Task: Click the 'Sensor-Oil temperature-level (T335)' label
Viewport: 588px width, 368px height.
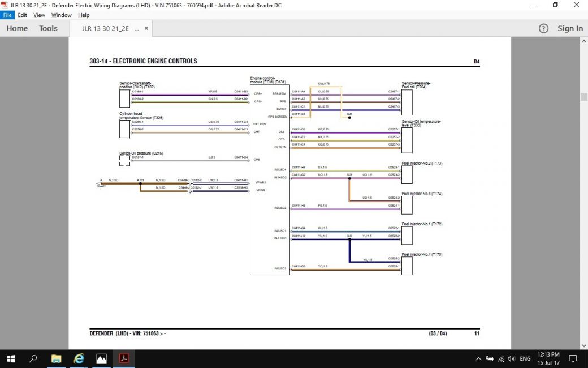Action: pos(421,123)
